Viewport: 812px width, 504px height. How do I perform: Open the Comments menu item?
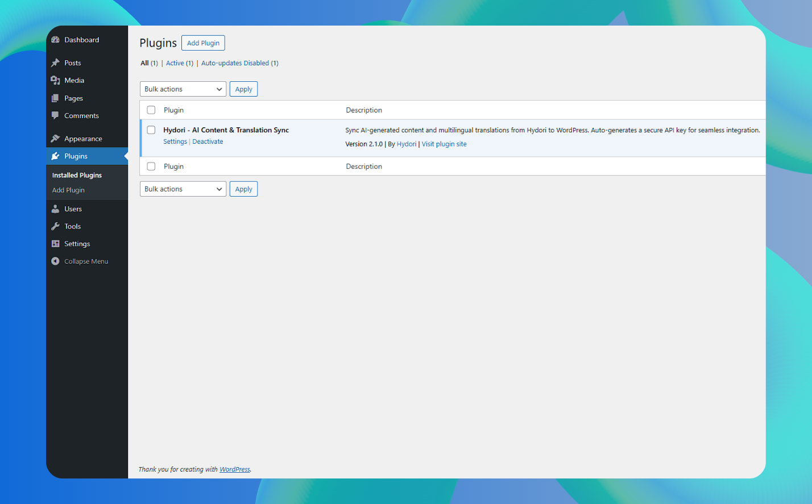87,116
